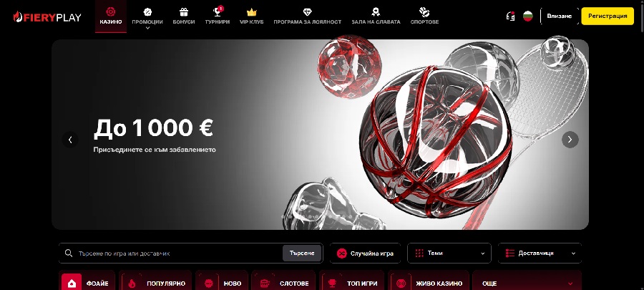The image size is (644, 290).
Task: Show previous banner slide
Action: point(70,140)
